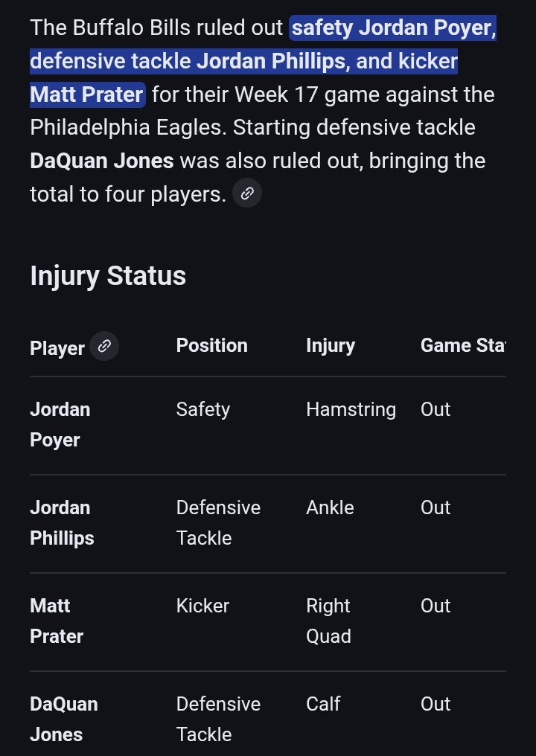The image size is (536, 756).
Task: Click the link icon beside the Player header
Action: click(x=104, y=346)
